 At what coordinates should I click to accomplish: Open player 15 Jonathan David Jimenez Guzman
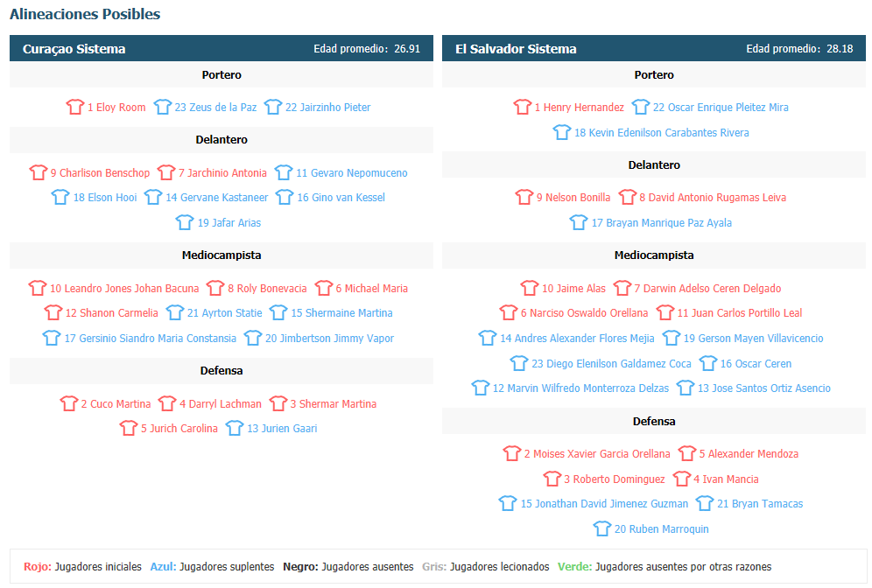(604, 504)
